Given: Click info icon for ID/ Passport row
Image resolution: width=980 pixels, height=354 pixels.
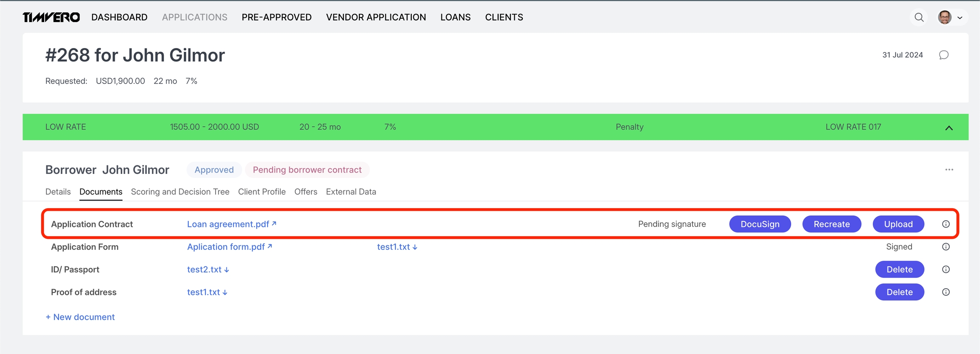Looking at the screenshot, I should (946, 269).
